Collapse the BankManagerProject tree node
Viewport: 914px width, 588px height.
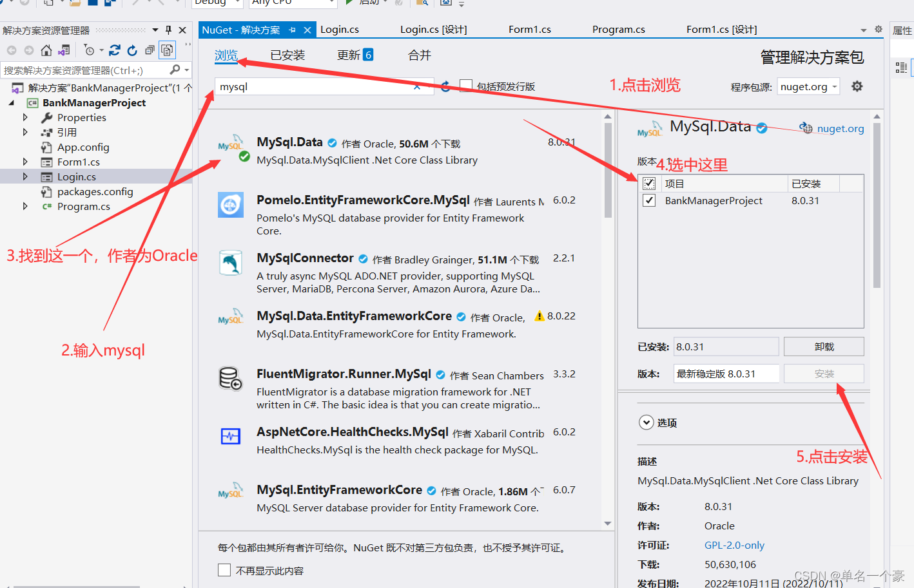coord(12,103)
